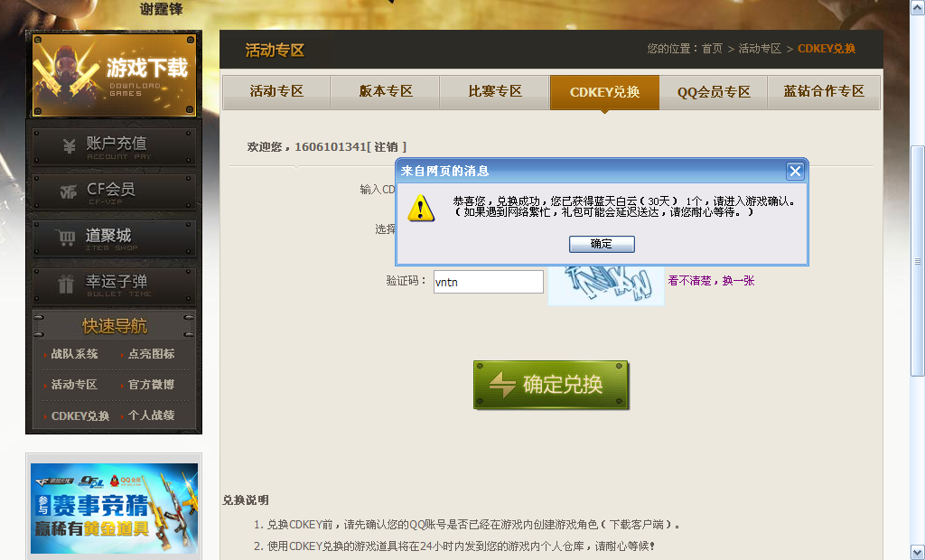Click the 确定 button in the message dialog
This screenshot has height=560, width=925.
[602, 244]
